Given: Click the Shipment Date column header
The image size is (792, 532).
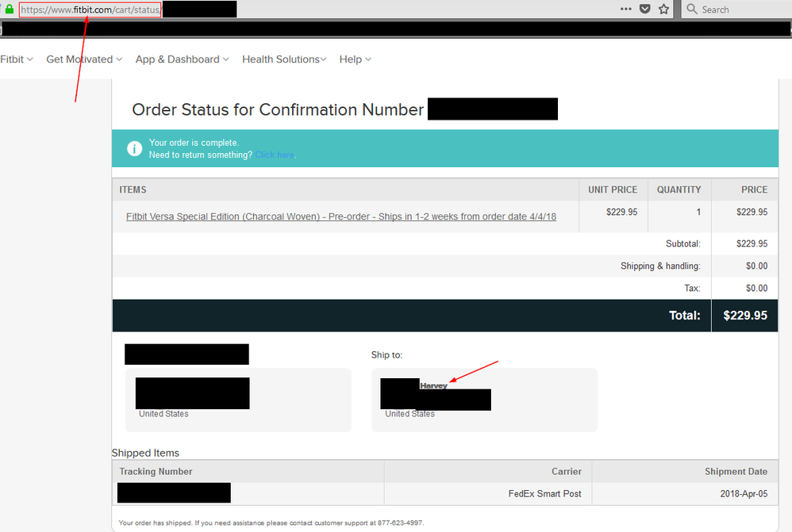Looking at the screenshot, I should click(736, 472).
